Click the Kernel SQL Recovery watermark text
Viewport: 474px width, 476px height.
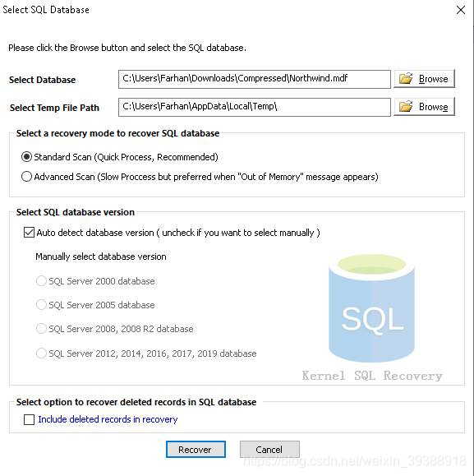click(x=372, y=376)
